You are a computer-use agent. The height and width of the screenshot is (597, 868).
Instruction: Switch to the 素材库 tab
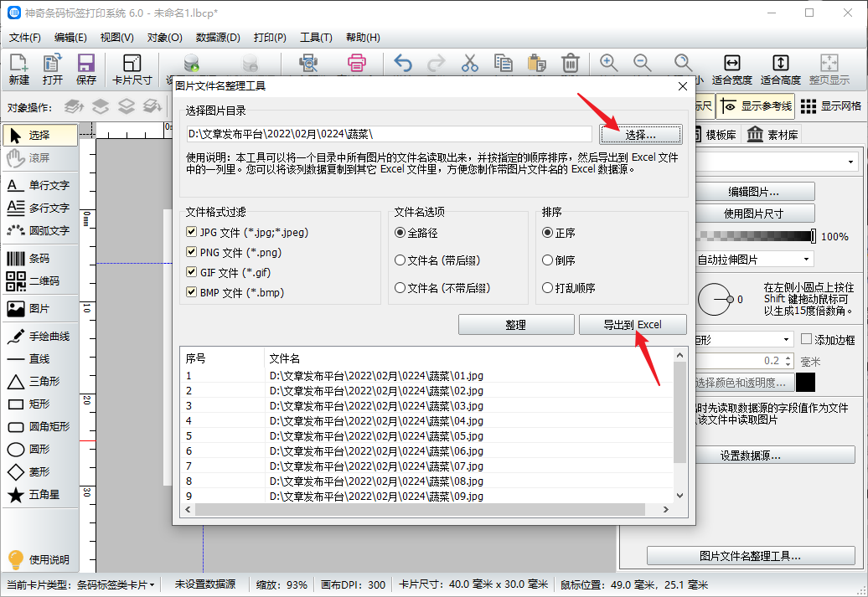click(772, 135)
